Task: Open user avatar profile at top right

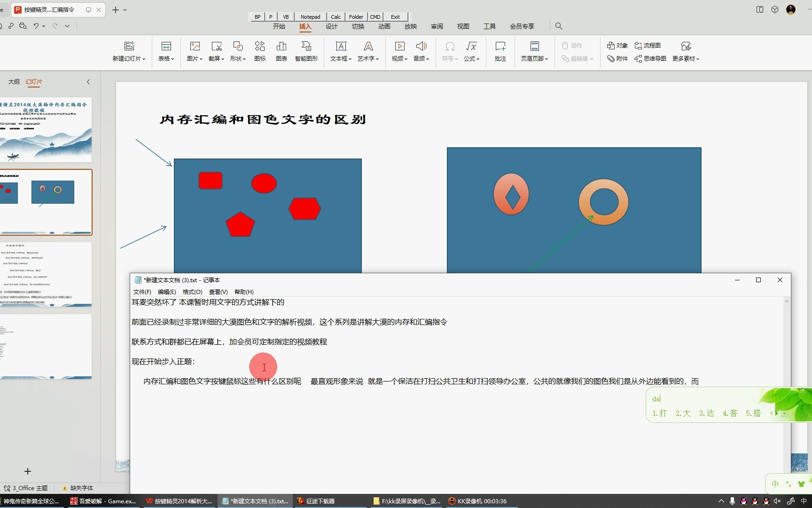Action: (x=791, y=9)
